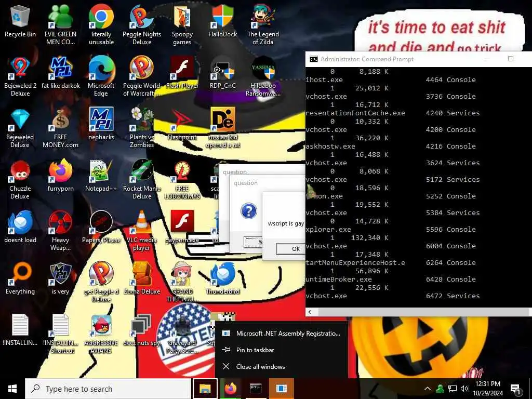Open the Spoopy games folder
The image size is (532, 399).
click(182, 24)
